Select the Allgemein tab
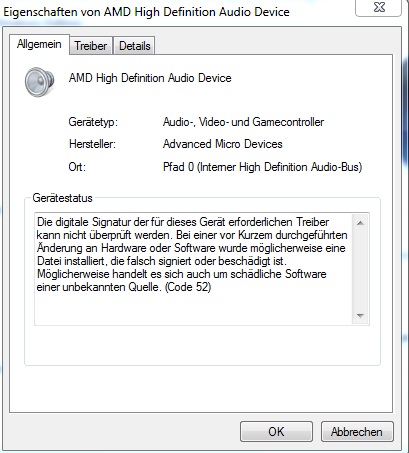 pos(39,44)
